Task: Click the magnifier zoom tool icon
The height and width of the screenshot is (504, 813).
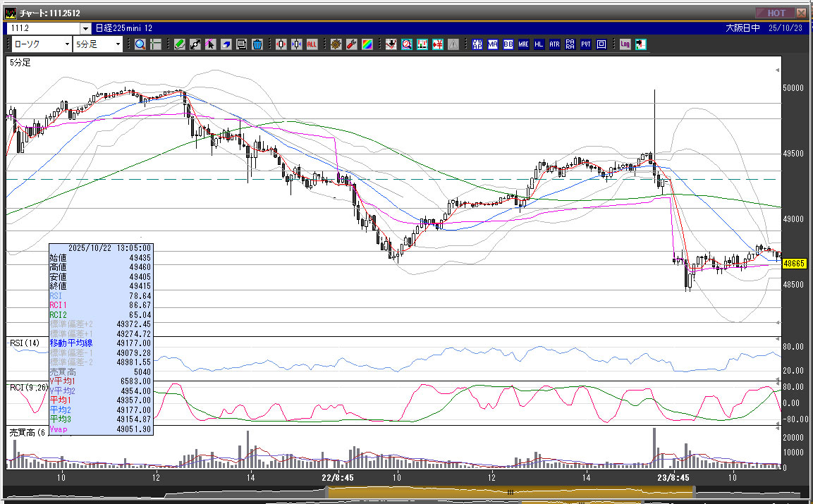Action: point(140,44)
